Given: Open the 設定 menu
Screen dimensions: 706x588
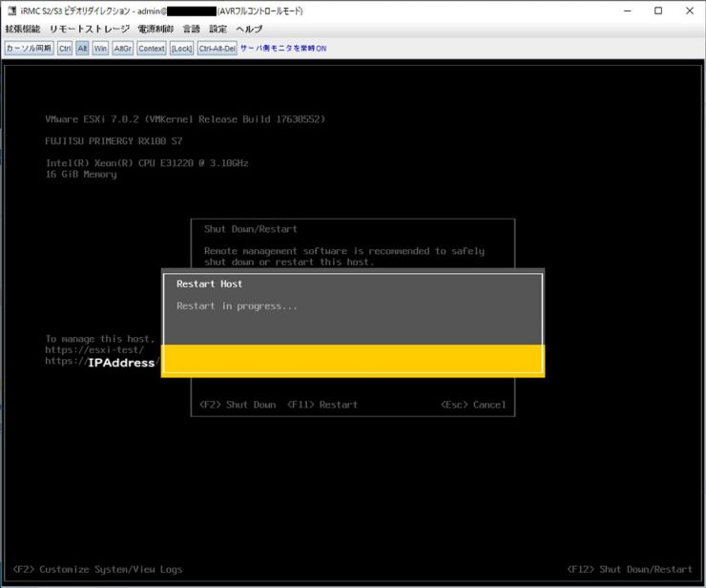Looking at the screenshot, I should (x=218, y=30).
